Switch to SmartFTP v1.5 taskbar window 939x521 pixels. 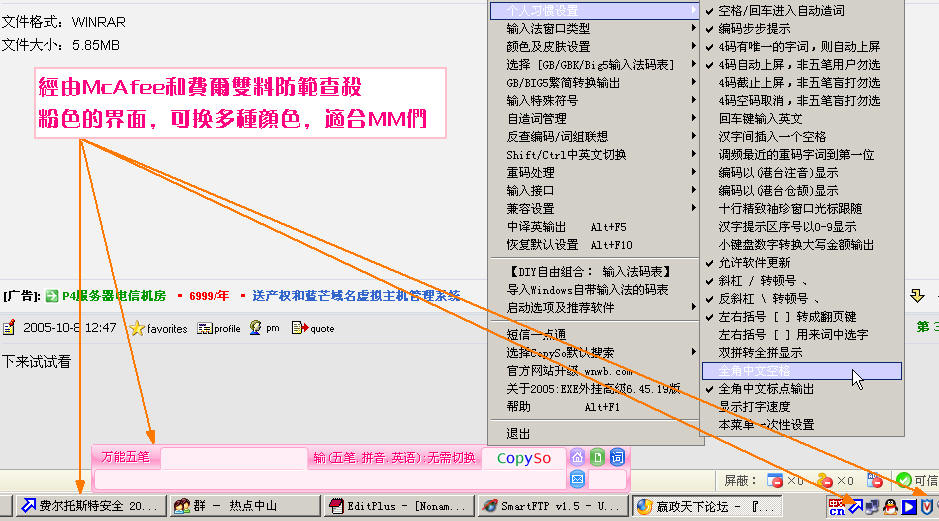pos(553,506)
